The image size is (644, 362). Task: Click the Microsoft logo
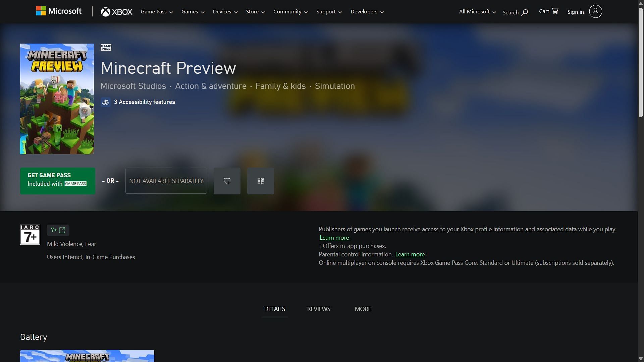[x=59, y=11]
